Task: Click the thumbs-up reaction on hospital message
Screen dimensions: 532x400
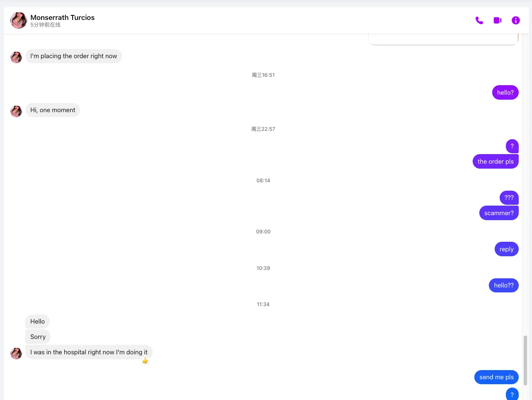Action: pyautogui.click(x=145, y=361)
